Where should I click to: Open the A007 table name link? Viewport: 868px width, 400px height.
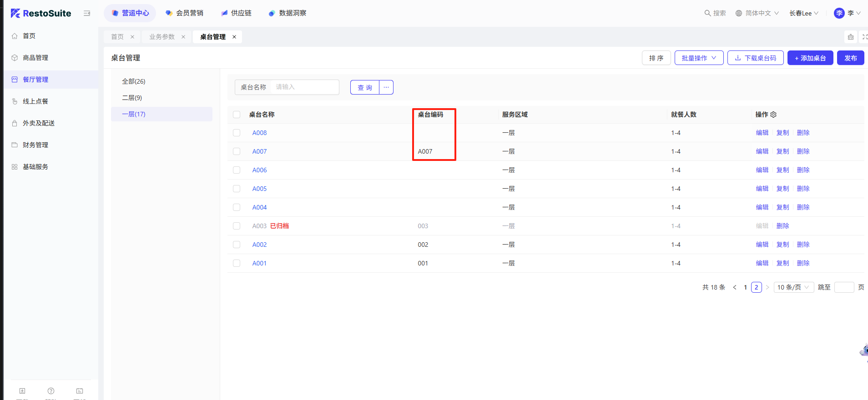click(x=259, y=151)
